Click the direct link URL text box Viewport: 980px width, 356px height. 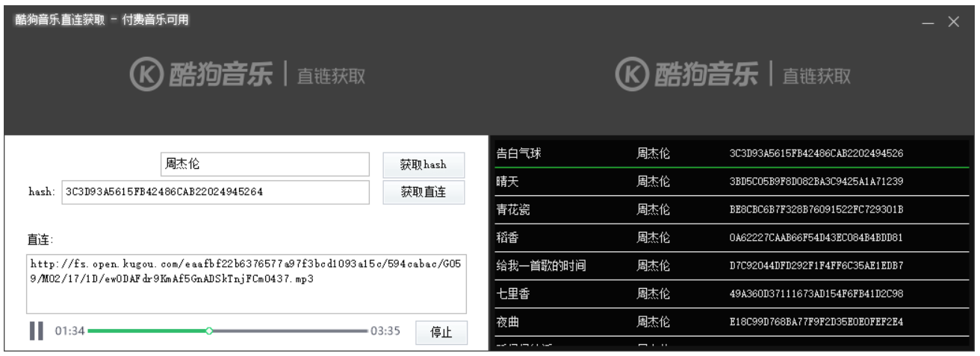246,283
